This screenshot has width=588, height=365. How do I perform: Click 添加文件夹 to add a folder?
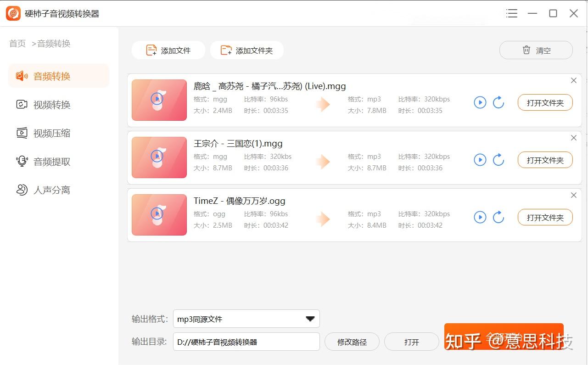[247, 50]
